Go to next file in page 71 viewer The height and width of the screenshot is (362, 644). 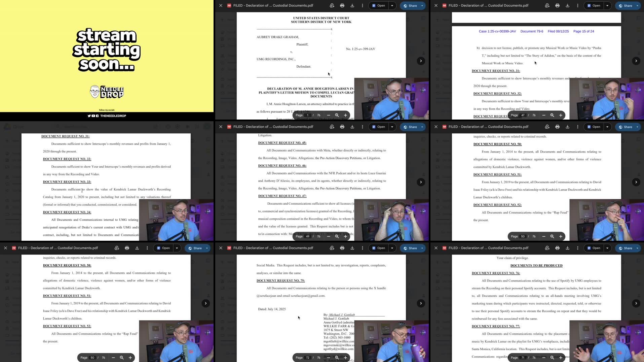coord(636,303)
